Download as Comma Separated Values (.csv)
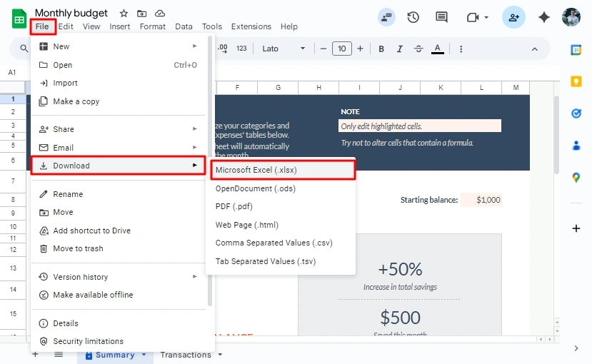Image resolution: width=592 pixels, height=364 pixels. (280, 243)
